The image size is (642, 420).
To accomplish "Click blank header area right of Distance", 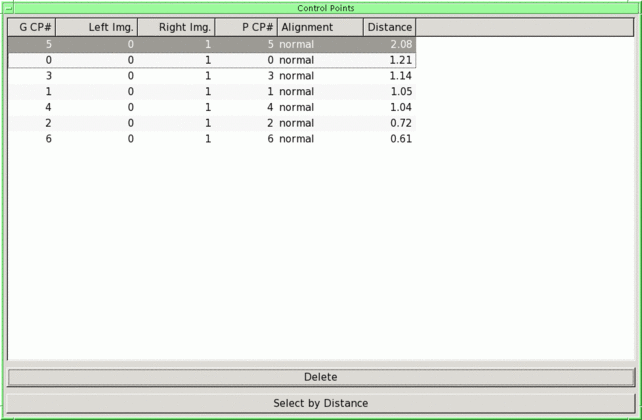I will click(524, 27).
